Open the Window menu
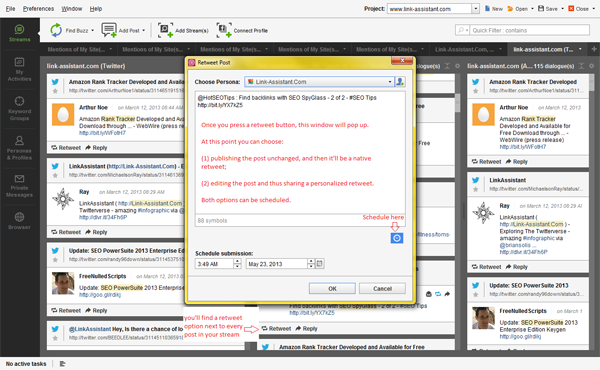The image size is (600, 370). 72,8
